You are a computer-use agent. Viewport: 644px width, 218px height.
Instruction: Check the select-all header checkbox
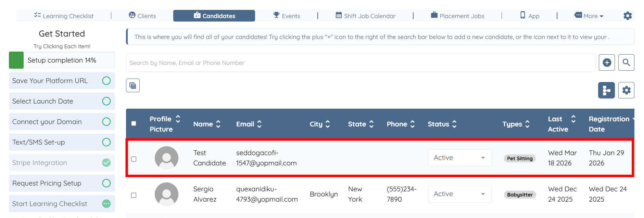pos(134,124)
